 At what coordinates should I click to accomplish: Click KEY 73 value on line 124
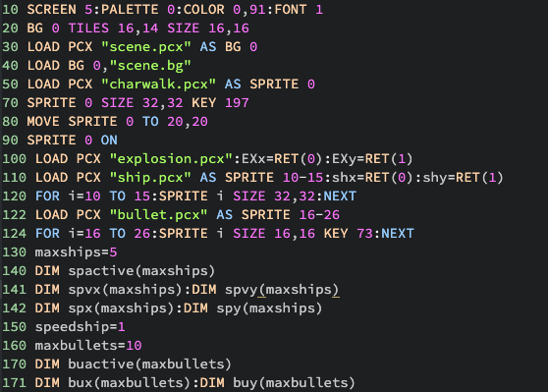pyautogui.click(x=364, y=234)
